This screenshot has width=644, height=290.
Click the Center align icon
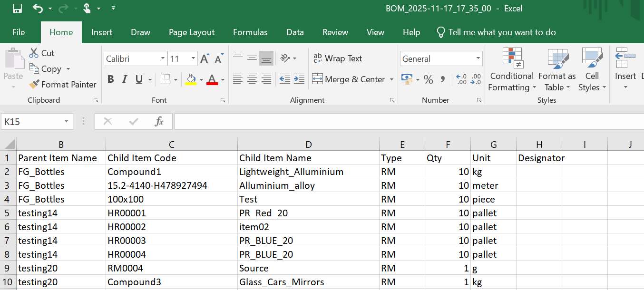[x=252, y=79]
